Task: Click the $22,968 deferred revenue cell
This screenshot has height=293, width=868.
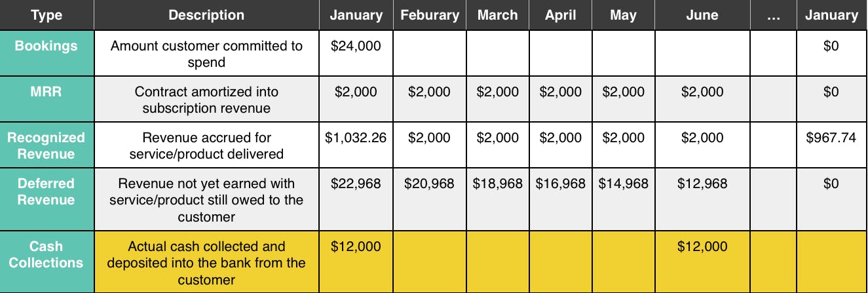Action: [356, 184]
